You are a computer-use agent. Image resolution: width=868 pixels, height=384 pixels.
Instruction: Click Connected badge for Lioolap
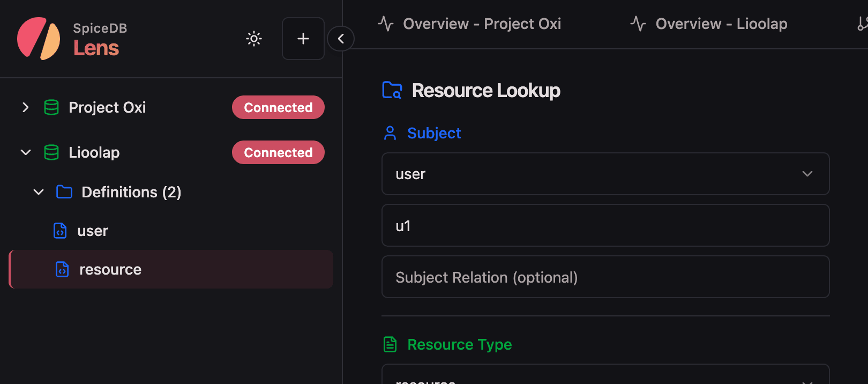(278, 152)
